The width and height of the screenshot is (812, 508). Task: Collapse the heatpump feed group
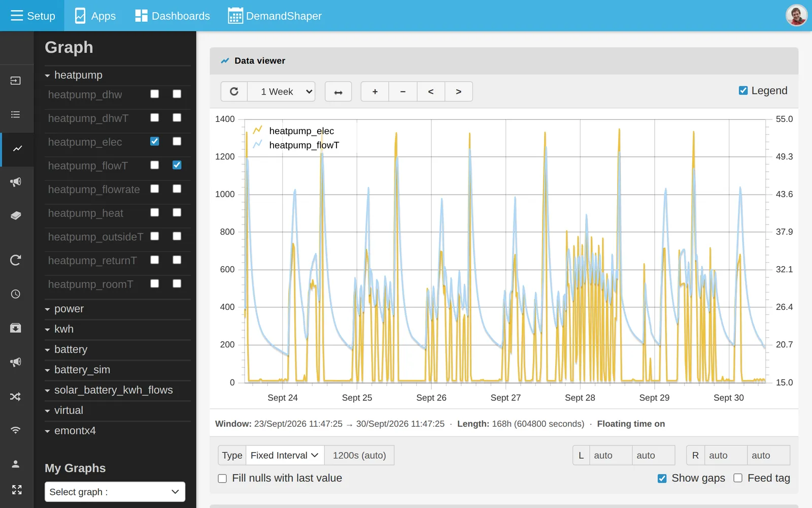tap(118, 75)
